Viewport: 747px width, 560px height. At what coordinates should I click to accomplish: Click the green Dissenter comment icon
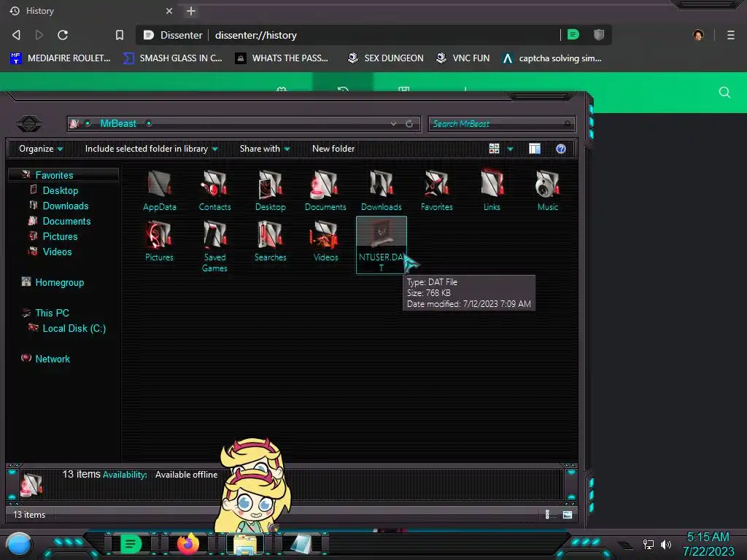573,34
